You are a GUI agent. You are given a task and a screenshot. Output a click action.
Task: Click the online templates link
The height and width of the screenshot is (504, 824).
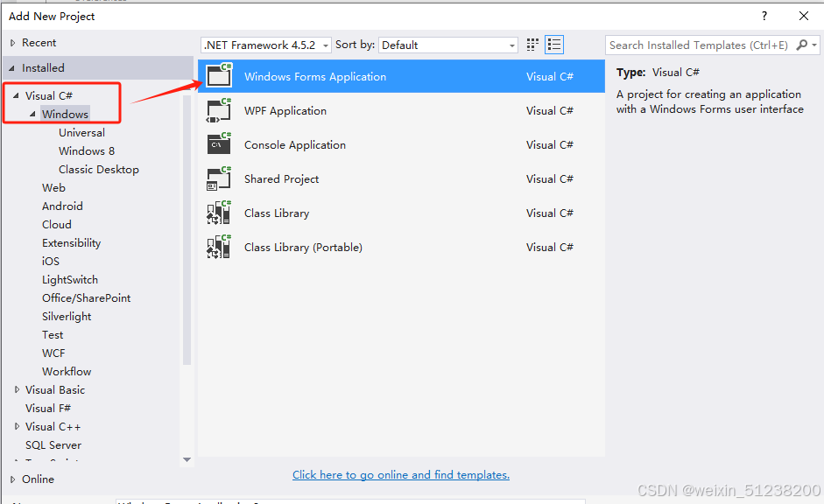pyautogui.click(x=401, y=474)
